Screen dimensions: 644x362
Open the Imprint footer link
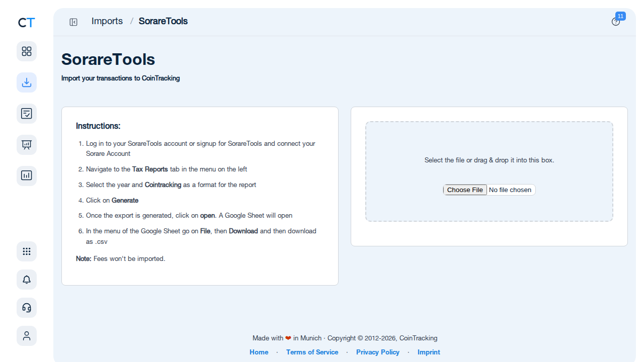tap(429, 352)
